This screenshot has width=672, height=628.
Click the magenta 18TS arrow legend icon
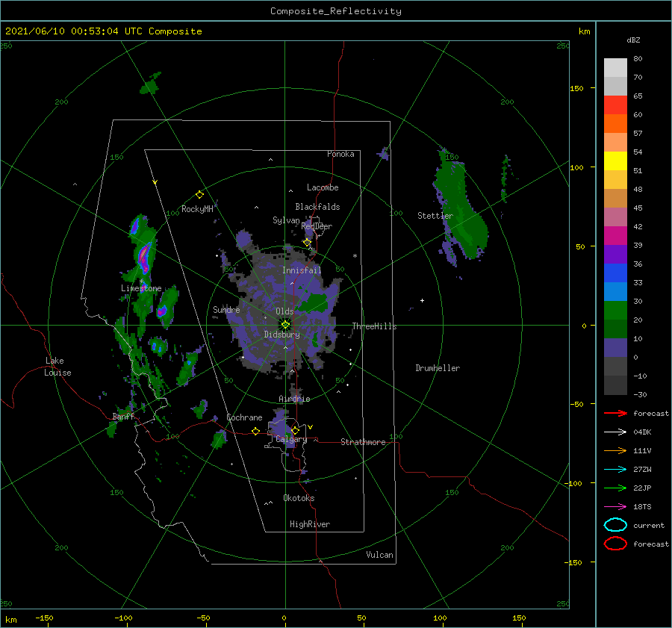615,507
